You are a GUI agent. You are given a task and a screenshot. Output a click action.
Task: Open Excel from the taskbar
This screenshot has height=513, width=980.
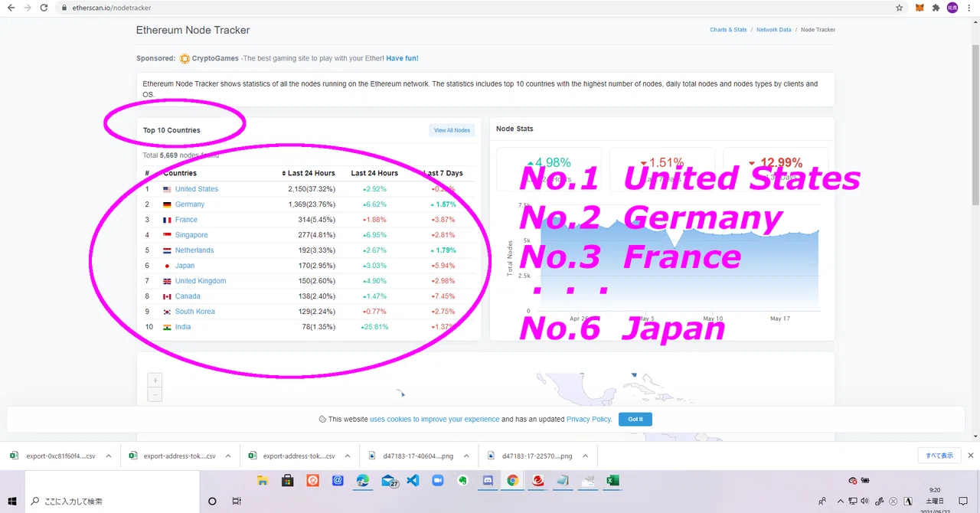pyautogui.click(x=612, y=481)
